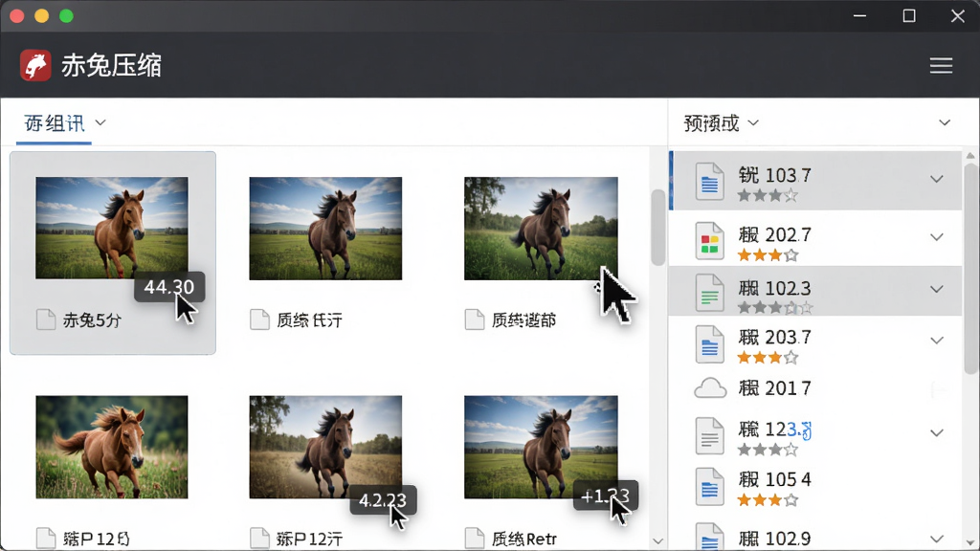Image resolution: width=980 pixels, height=551 pixels.
Task: Click the gallery vertical scrollbar thumb
Action: click(657, 227)
